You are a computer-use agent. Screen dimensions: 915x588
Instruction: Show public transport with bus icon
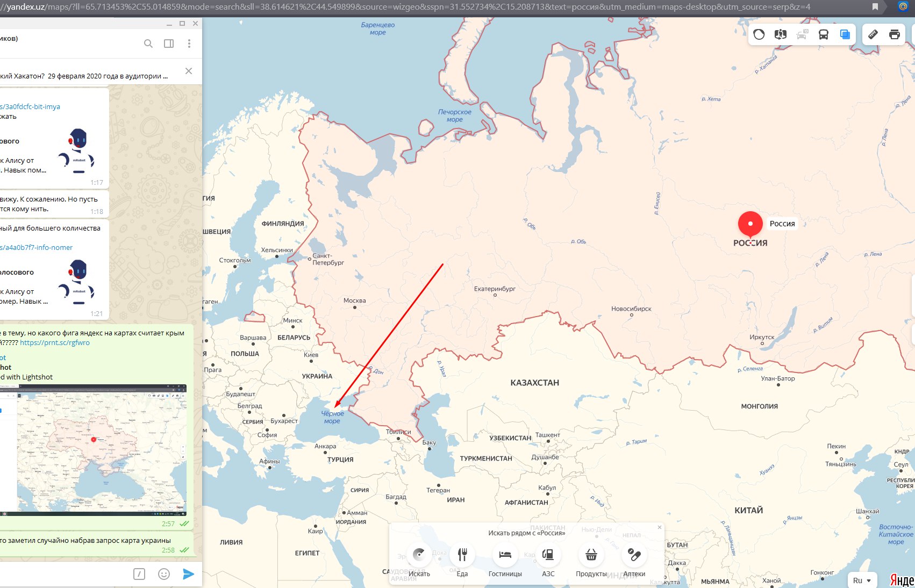pyautogui.click(x=824, y=34)
